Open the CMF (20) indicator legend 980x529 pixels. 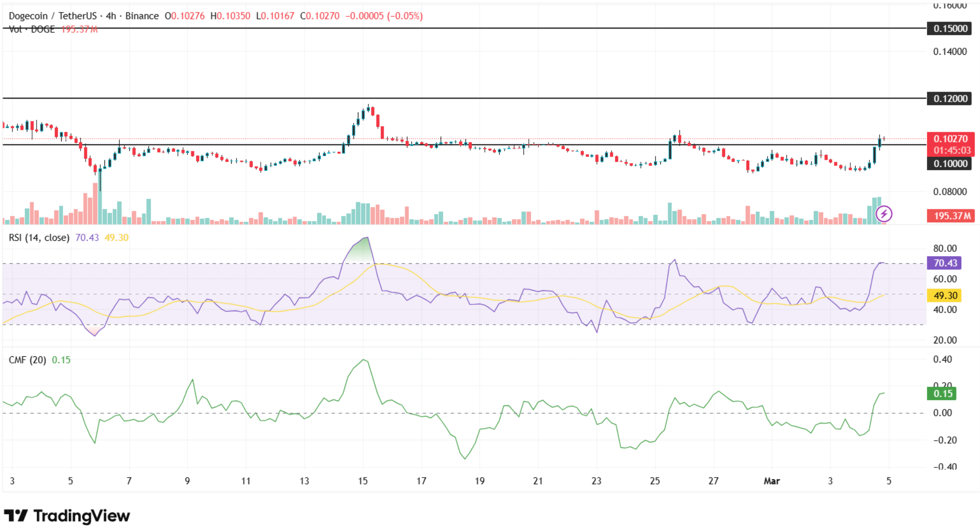point(27,360)
